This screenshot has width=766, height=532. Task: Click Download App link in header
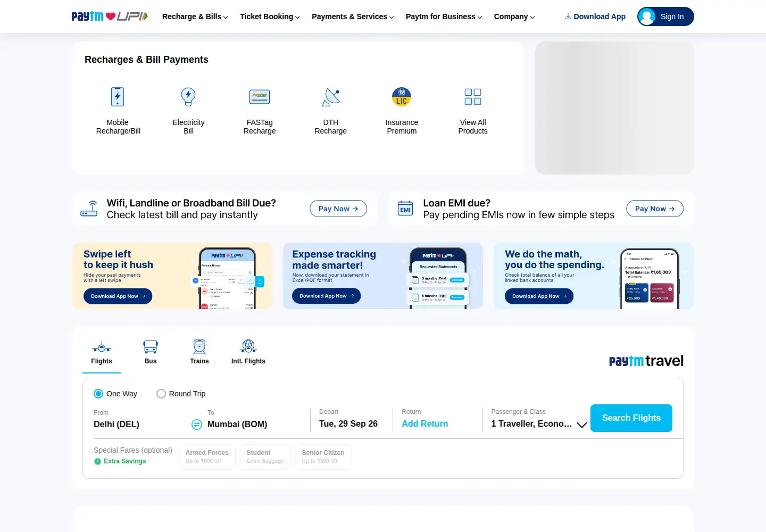(595, 16)
